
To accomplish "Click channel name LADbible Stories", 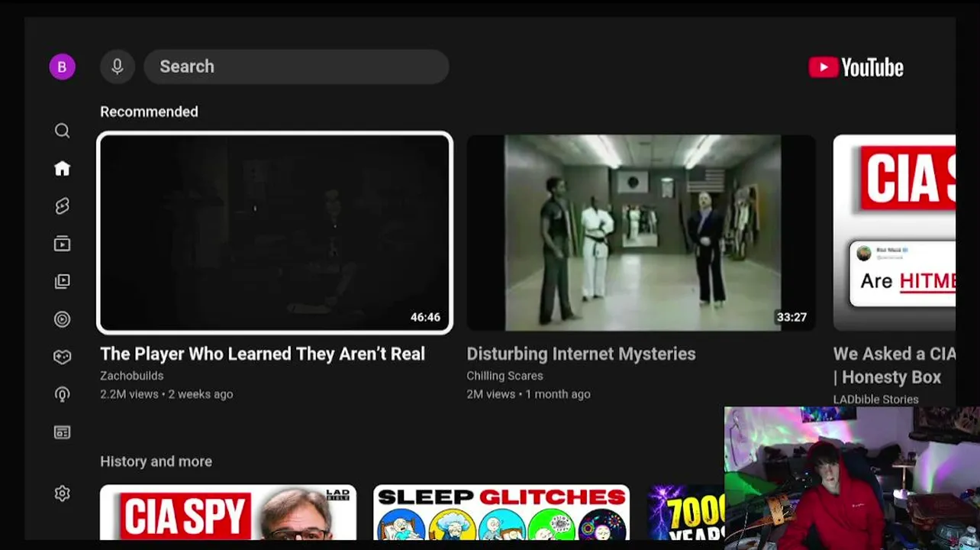I will [876, 399].
